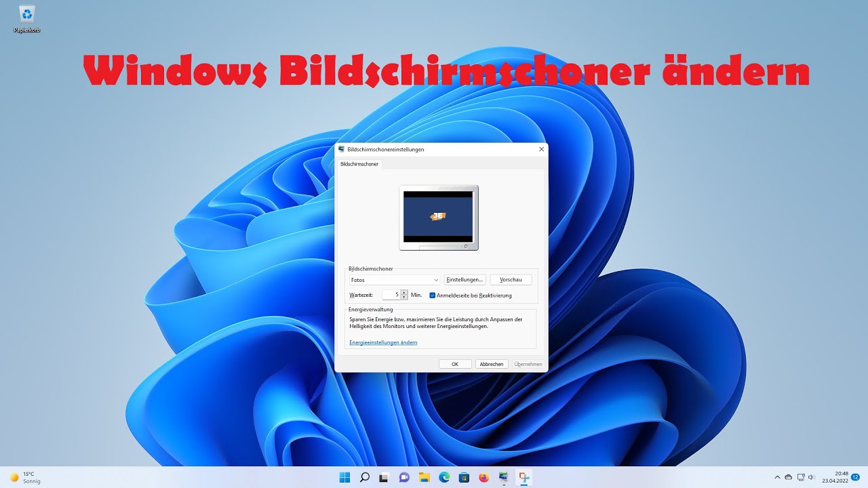
Task: Open the Snipping Tool taskbar icon
Action: [524, 477]
